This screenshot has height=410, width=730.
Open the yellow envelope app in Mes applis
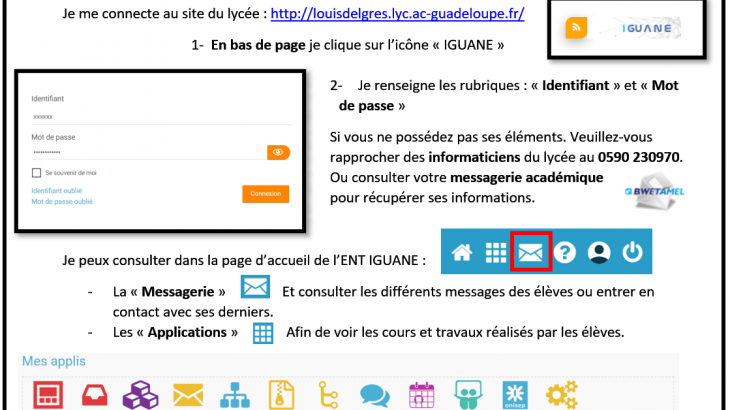pos(188,394)
